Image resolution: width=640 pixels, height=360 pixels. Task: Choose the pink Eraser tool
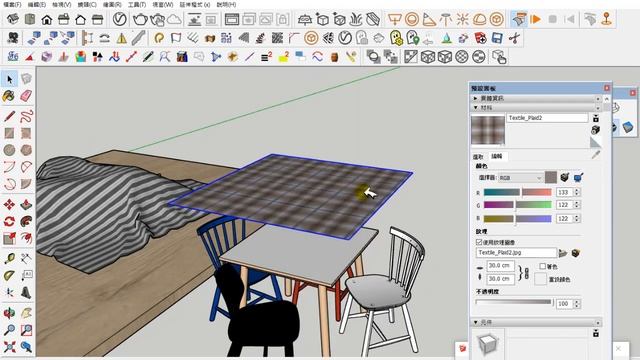click(x=26, y=96)
